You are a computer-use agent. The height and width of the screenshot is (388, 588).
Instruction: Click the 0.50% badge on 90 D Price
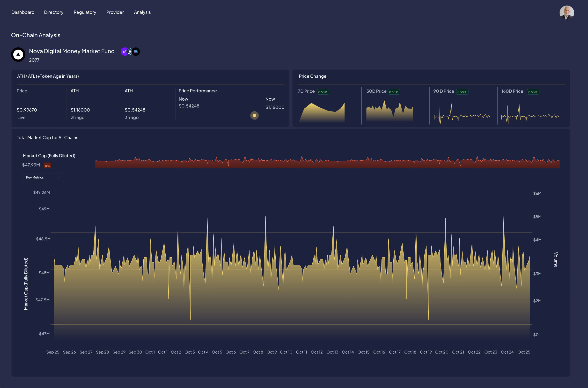tap(462, 91)
